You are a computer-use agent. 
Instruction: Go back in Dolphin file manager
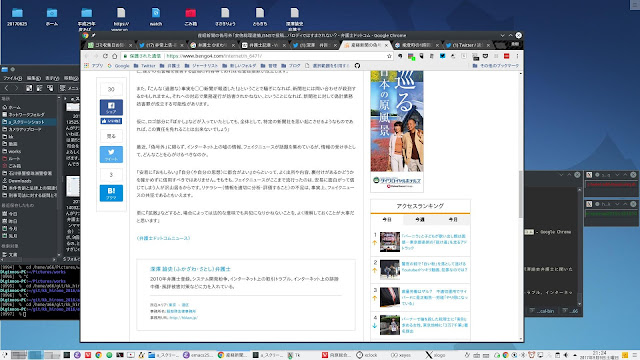click(x=7, y=88)
